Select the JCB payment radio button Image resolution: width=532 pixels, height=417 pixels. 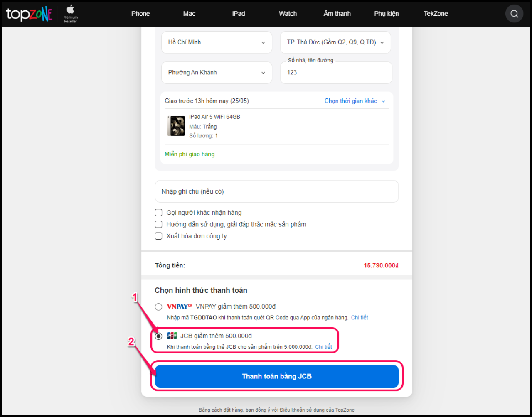click(x=158, y=336)
